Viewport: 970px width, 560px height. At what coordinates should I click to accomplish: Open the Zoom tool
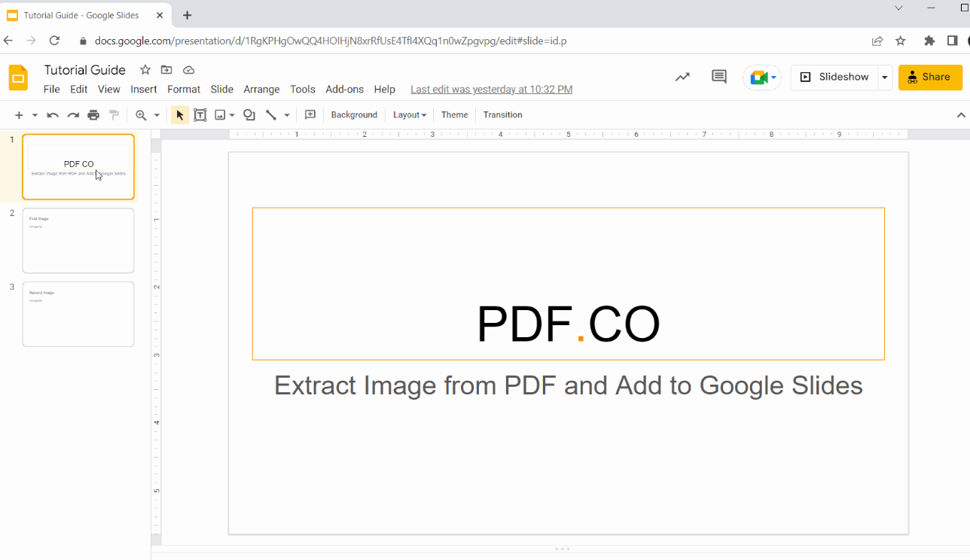click(143, 114)
